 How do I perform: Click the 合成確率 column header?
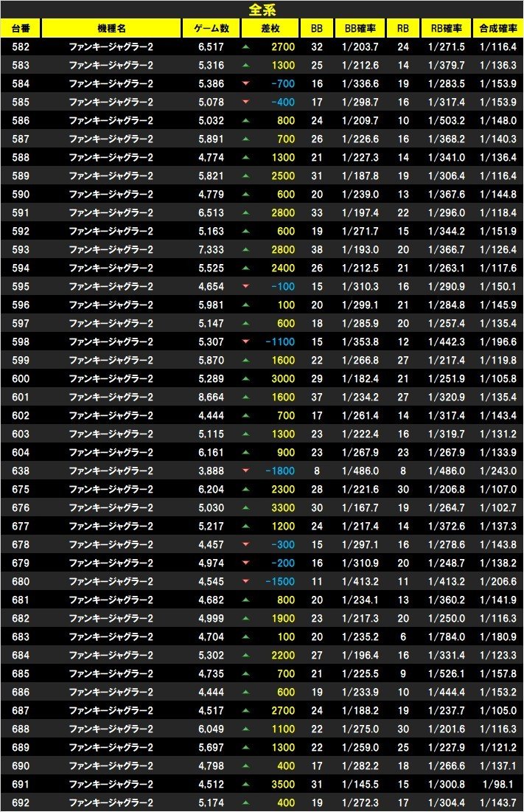coord(497,29)
